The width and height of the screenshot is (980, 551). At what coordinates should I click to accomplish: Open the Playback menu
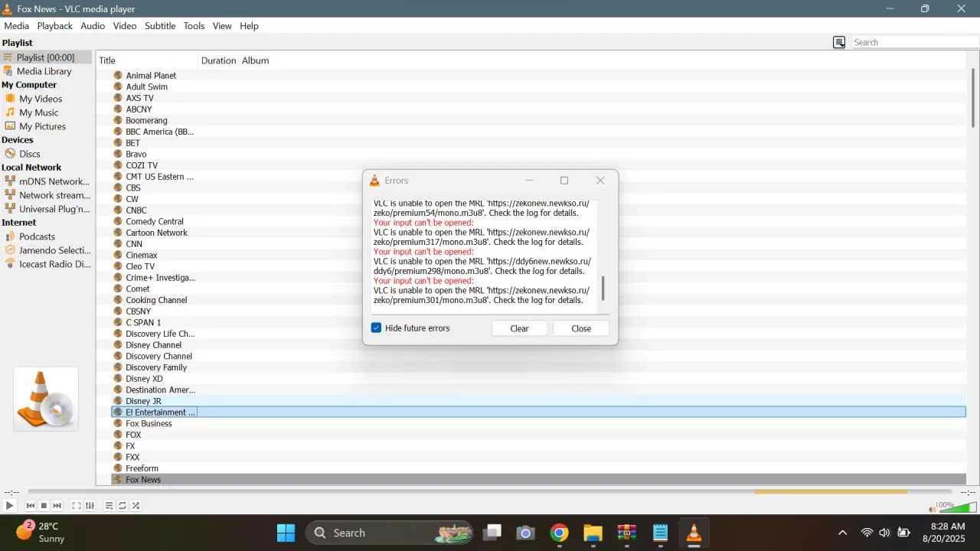coord(55,26)
